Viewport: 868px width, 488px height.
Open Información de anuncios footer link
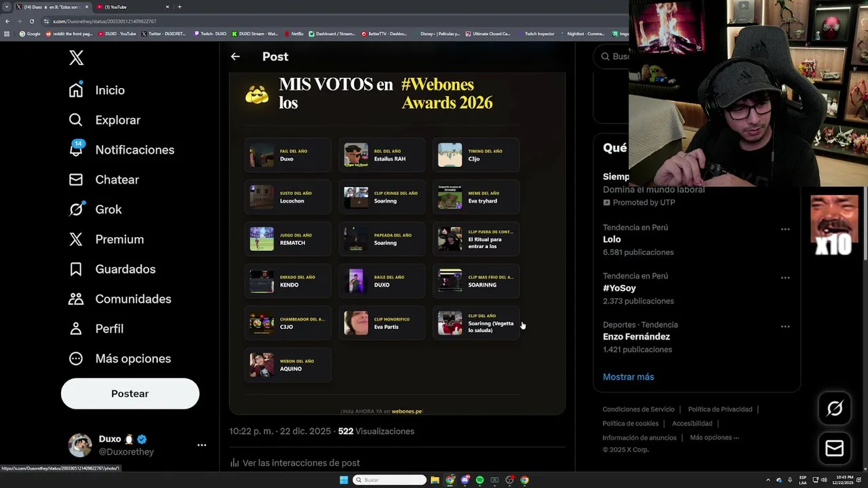[639, 438]
